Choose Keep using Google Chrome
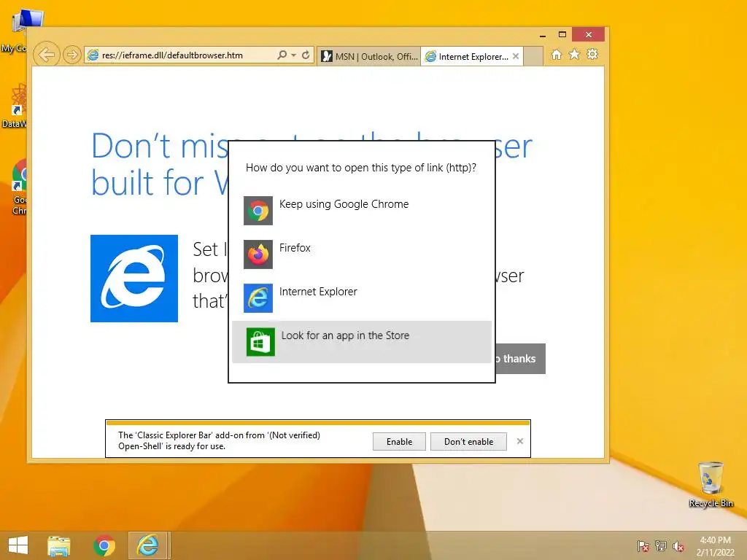747x560 pixels. tap(362, 211)
